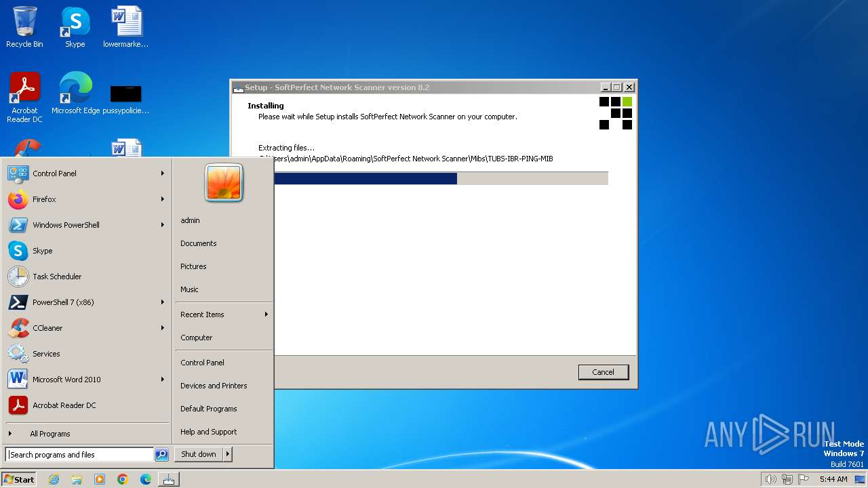Image resolution: width=868 pixels, height=488 pixels.
Task: Click the Control Panel icon in Start menu
Action: tap(18, 174)
